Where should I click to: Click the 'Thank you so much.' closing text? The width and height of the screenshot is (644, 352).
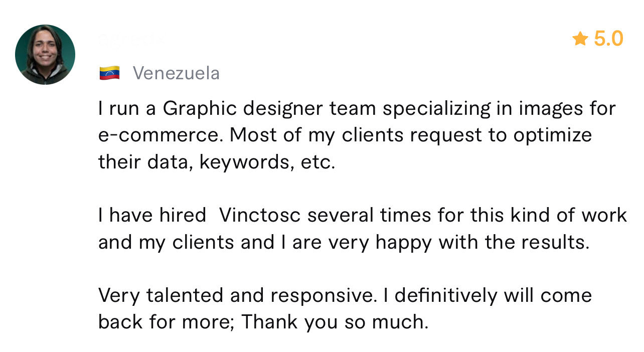pyautogui.click(x=335, y=322)
